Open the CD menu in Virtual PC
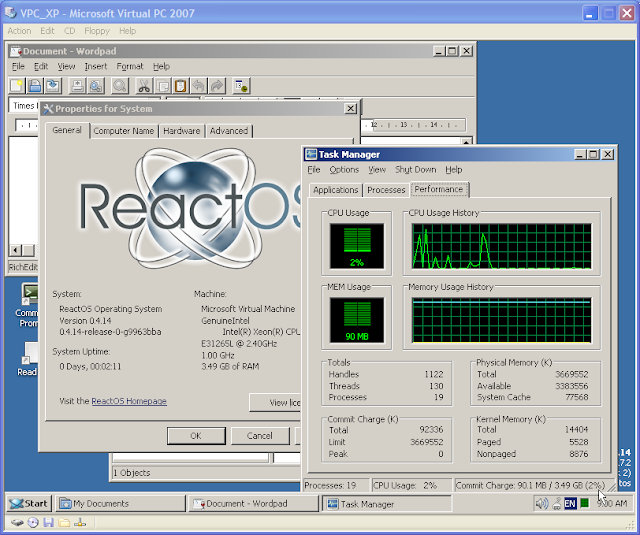640x535 pixels. 69,31
